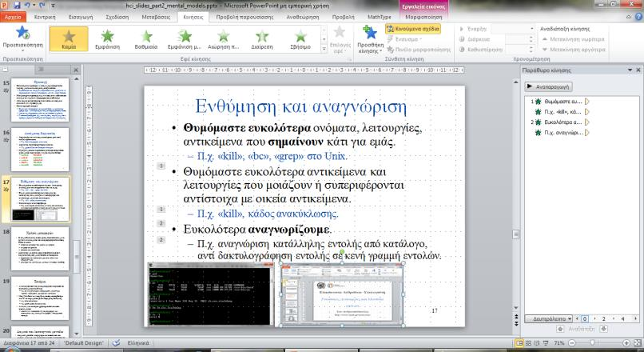Open the Προβολή παρουσίασης tab

coord(244,18)
